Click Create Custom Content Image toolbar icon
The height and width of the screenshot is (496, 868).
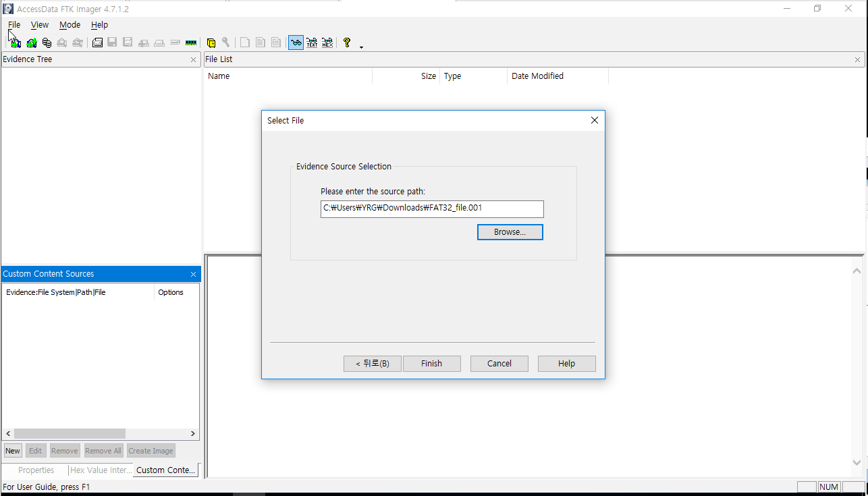click(159, 43)
